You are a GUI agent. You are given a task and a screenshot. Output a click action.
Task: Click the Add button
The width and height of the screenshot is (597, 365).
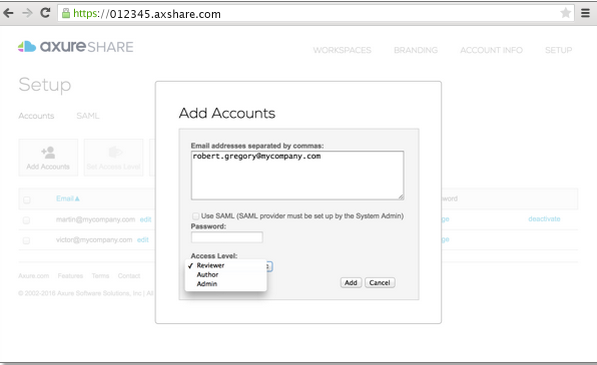[351, 282]
